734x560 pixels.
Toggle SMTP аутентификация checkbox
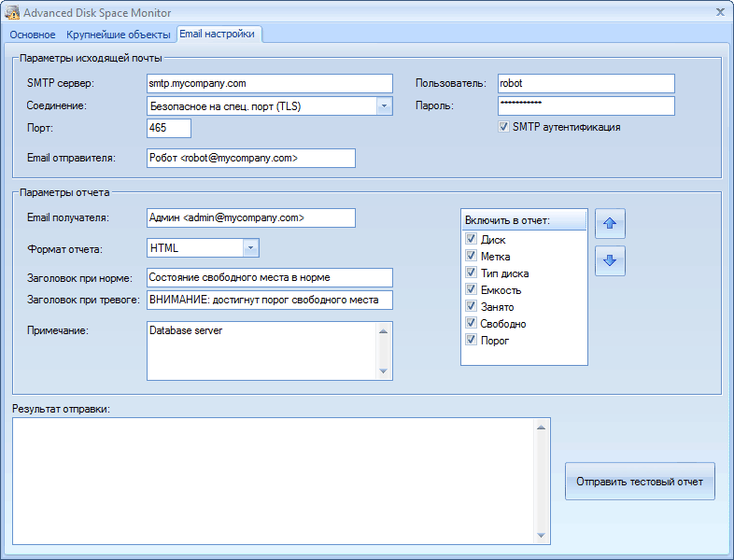pos(504,127)
